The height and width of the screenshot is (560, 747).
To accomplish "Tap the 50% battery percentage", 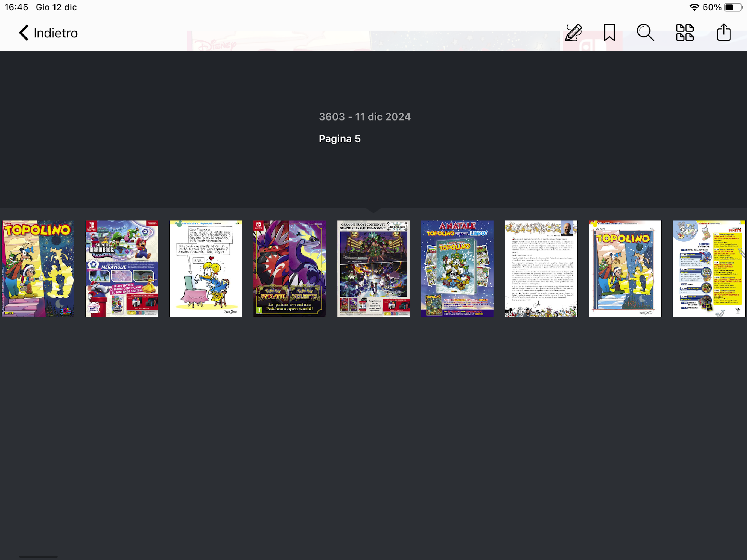I will pyautogui.click(x=712, y=7).
